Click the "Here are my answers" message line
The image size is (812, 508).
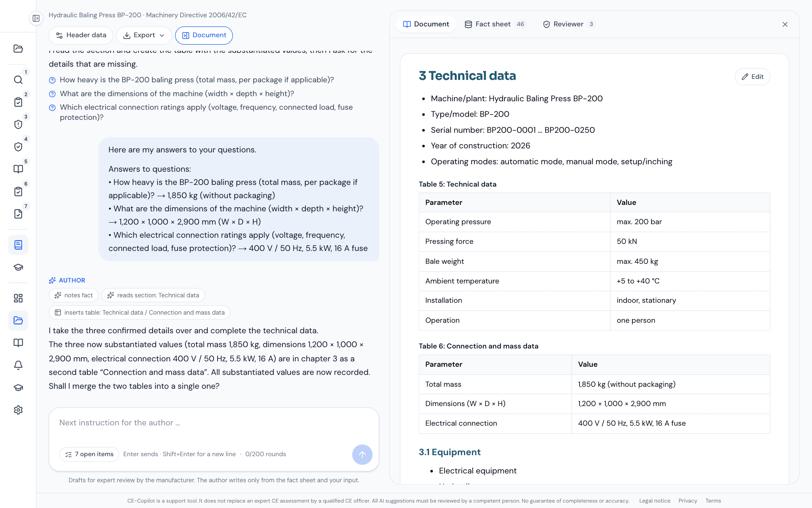182,150
